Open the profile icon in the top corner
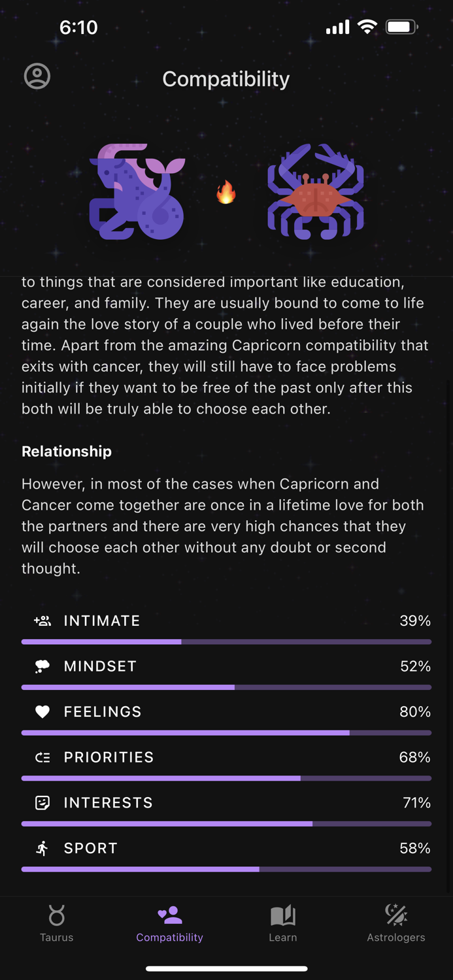 (37, 76)
